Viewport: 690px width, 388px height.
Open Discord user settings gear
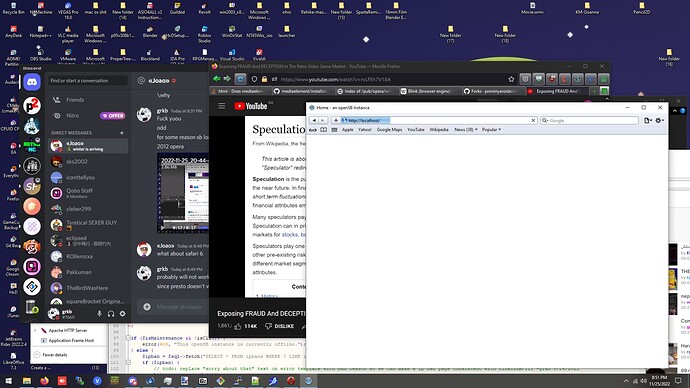pos(122,314)
